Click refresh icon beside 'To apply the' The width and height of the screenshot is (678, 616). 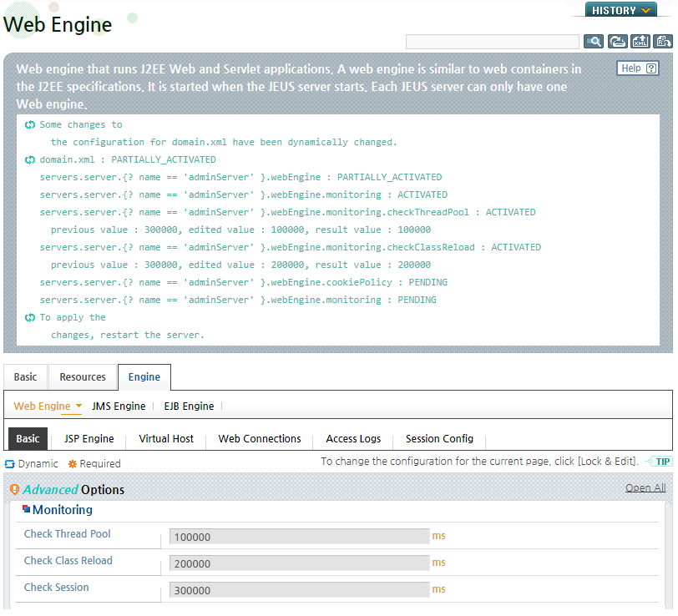pos(30,318)
